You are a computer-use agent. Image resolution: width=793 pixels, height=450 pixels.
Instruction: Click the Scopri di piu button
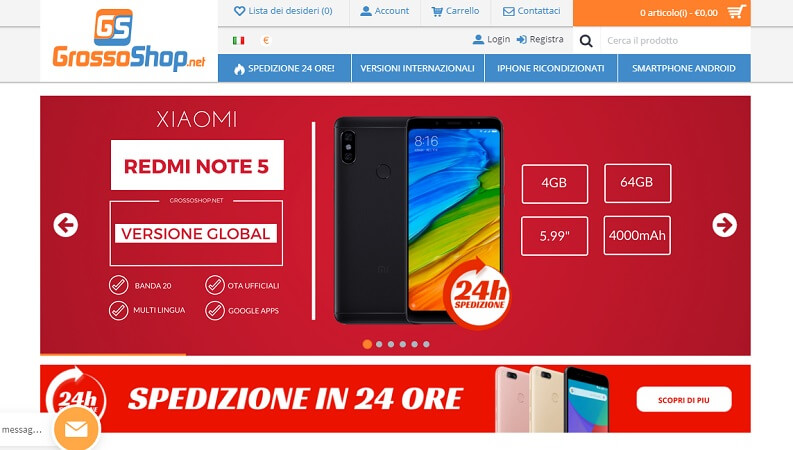click(684, 400)
